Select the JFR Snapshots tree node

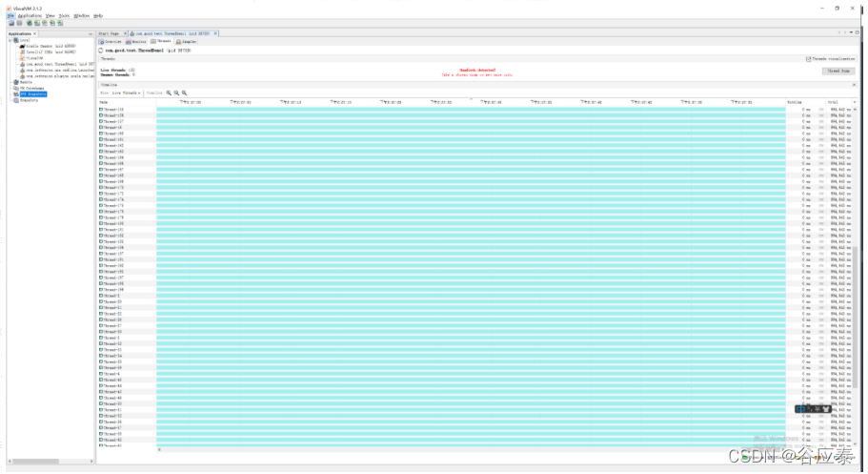(30, 94)
